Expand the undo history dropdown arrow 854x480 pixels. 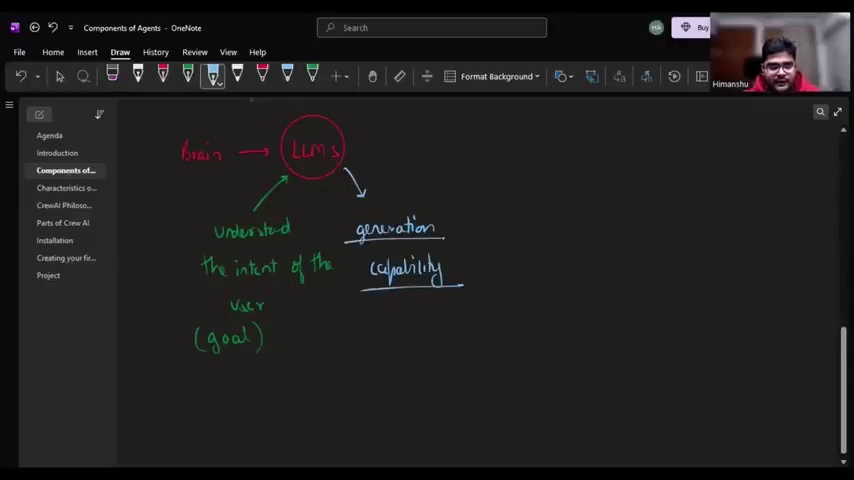[x=38, y=77]
